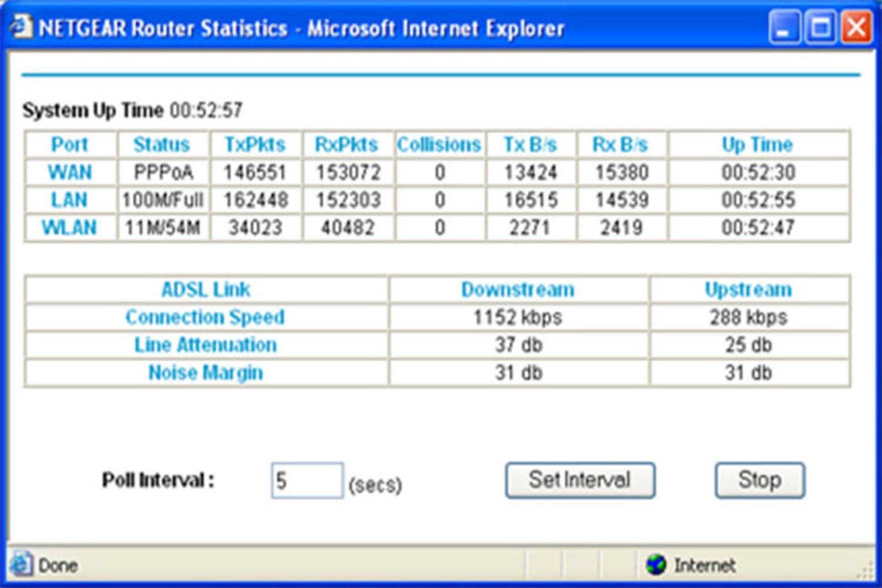
Task: Click WAN Tx B/s value 13424
Action: (531, 173)
